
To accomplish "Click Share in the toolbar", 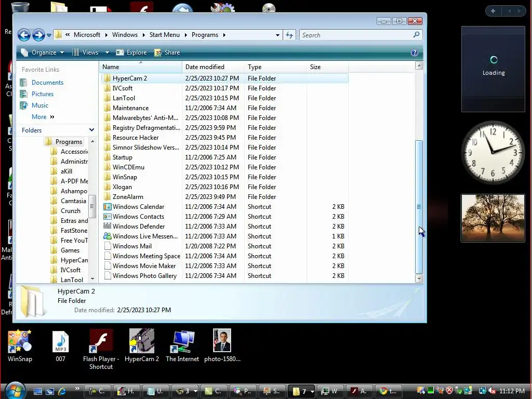I will pos(167,52).
